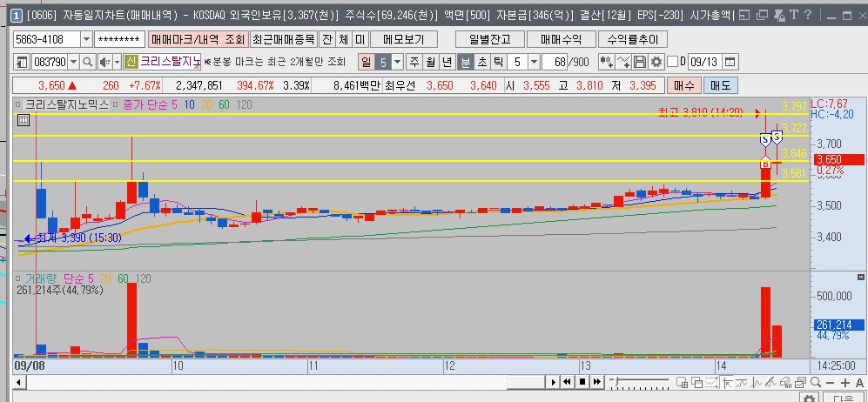868x402 pixels.
Task: Click the title bar duplicate window icon
Action: (x=763, y=16)
